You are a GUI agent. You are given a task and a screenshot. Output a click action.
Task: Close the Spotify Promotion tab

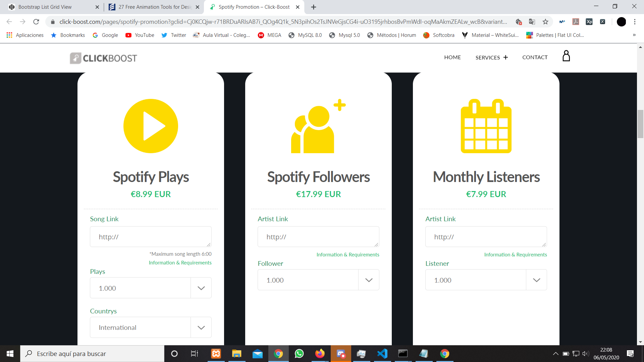298,7
